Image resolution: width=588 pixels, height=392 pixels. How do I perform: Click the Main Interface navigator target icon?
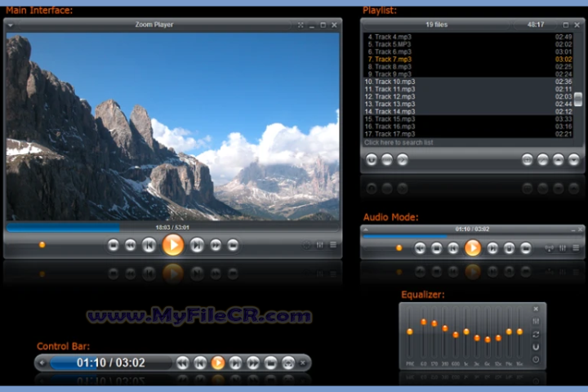(x=307, y=245)
